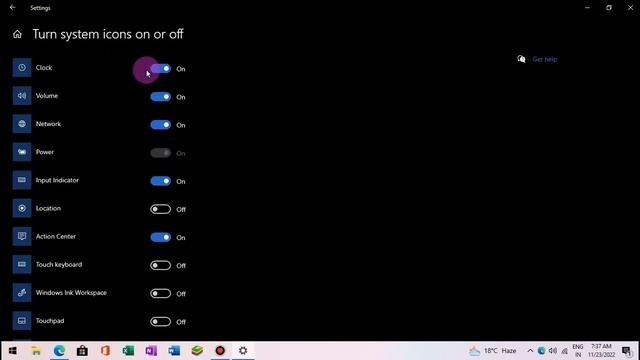640x360 pixels.
Task: Click the Touchpad icon tile
Action: tap(22, 321)
